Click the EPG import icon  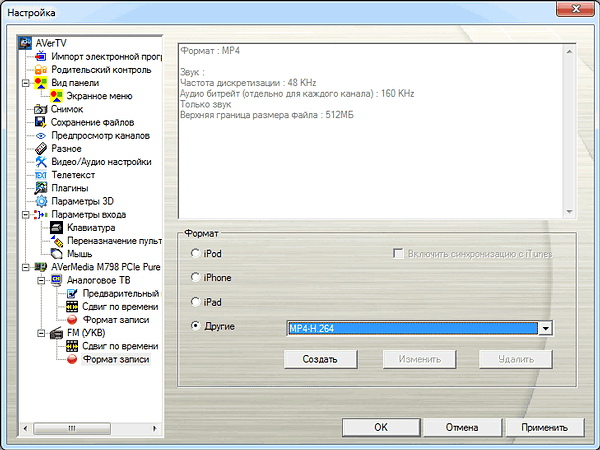[x=41, y=56]
